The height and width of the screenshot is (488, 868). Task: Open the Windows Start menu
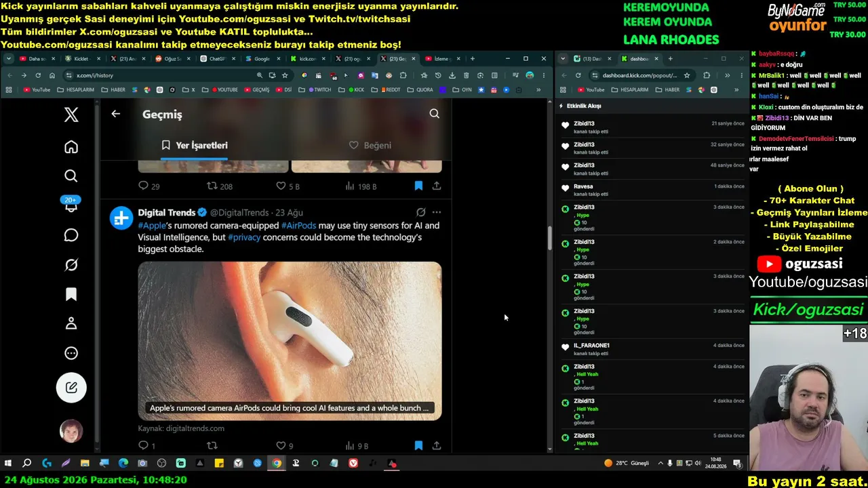(x=8, y=464)
